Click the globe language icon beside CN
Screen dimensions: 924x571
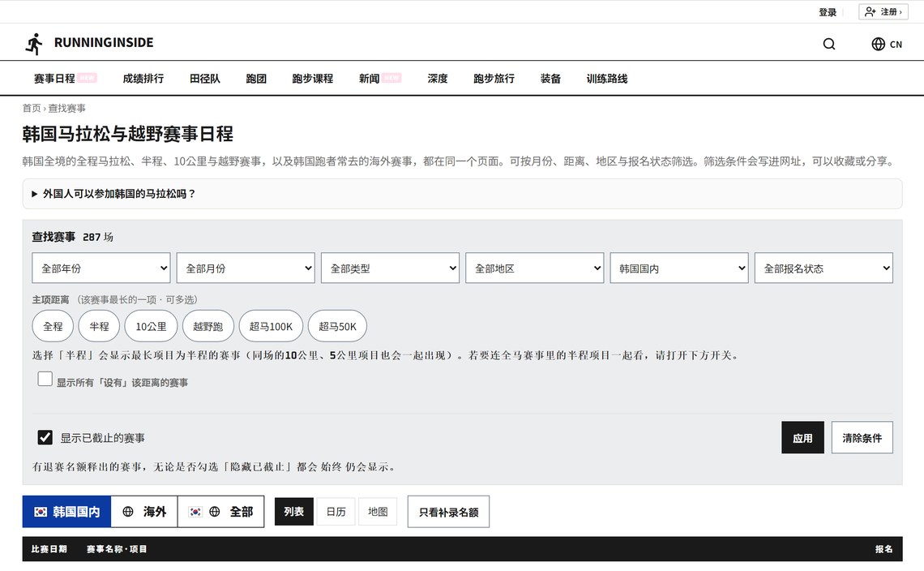pyautogui.click(x=878, y=44)
